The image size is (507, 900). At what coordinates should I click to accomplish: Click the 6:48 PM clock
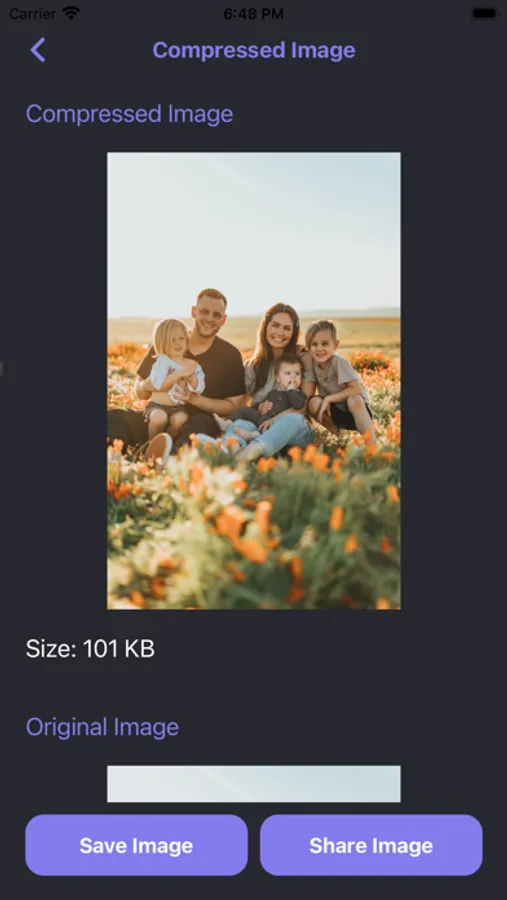pyautogui.click(x=253, y=14)
